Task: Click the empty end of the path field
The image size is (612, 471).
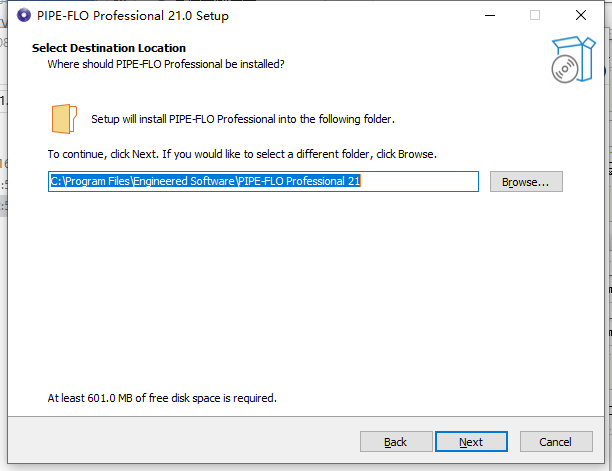Action: point(419,181)
